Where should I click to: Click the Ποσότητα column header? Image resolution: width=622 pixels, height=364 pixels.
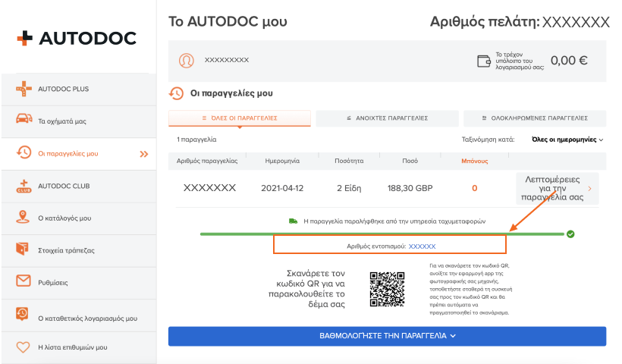(x=349, y=161)
